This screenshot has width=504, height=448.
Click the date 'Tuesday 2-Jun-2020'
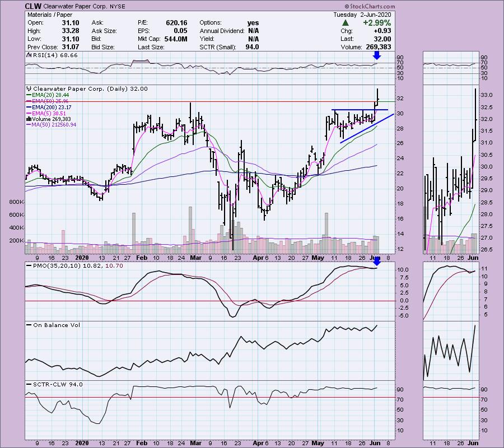tap(362, 15)
